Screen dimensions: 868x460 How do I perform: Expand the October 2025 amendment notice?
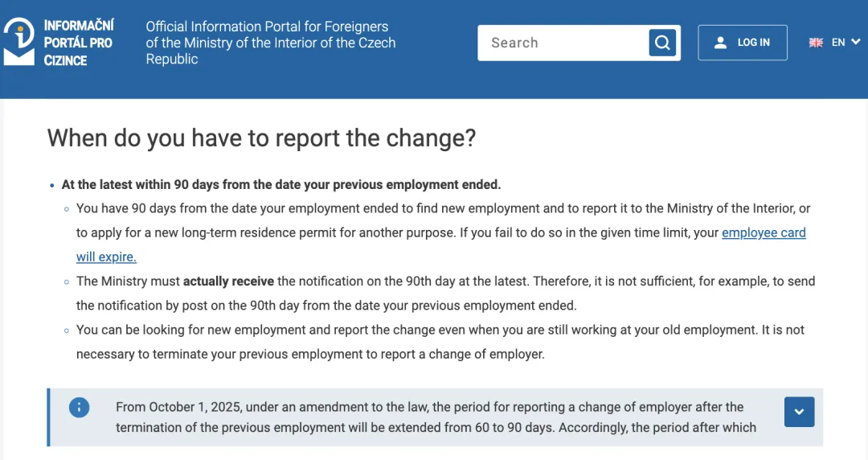point(799,412)
